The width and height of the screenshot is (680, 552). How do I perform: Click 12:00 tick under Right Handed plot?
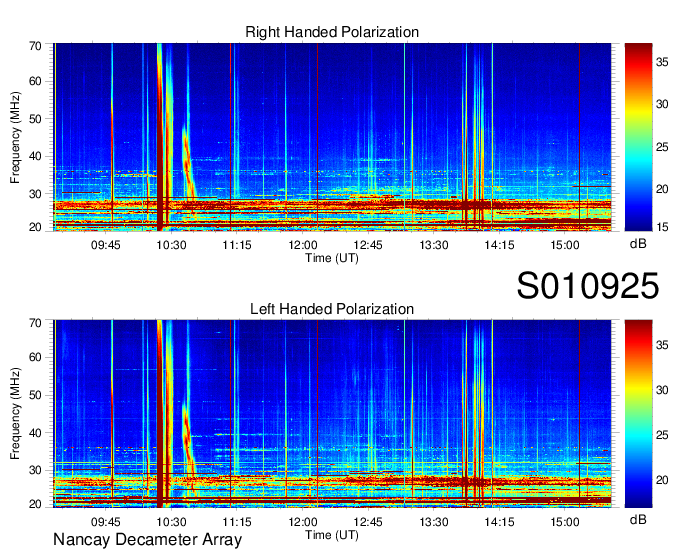(x=303, y=245)
